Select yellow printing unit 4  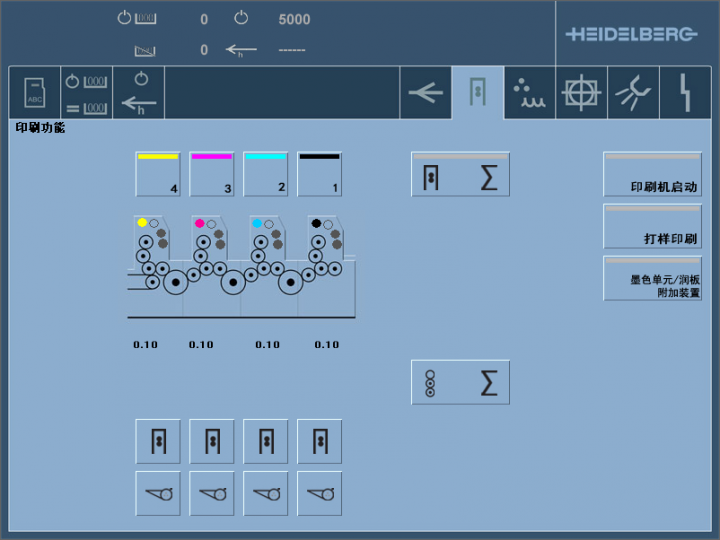point(158,174)
